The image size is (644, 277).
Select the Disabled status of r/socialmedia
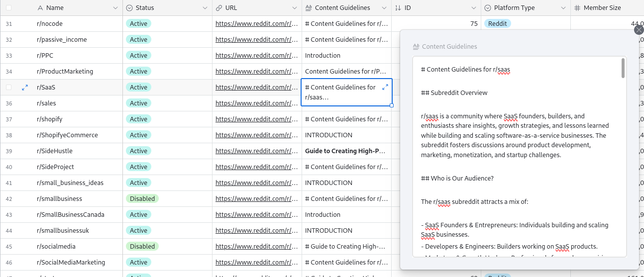tap(142, 246)
